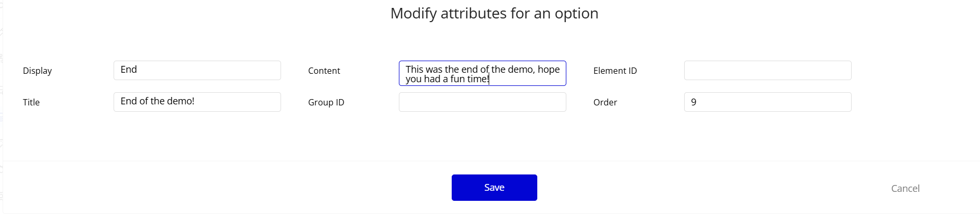Click the Element ID label
The height and width of the screenshot is (214, 980).
(615, 71)
